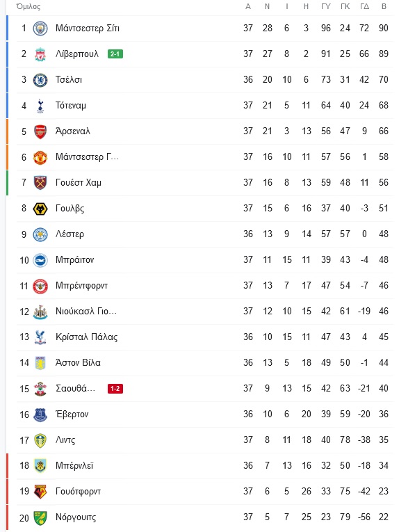Click the Liverpool club crest

[x=40, y=54]
